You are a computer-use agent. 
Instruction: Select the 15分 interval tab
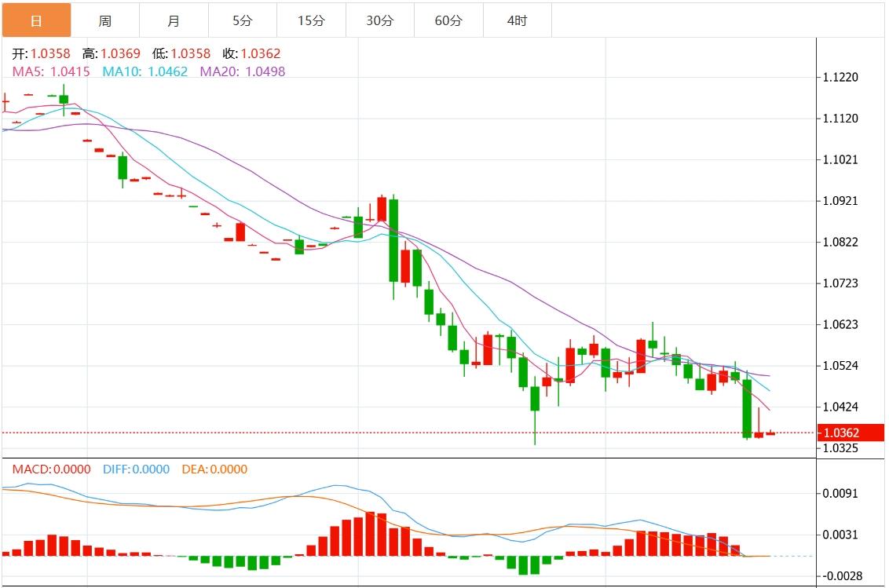[311, 20]
